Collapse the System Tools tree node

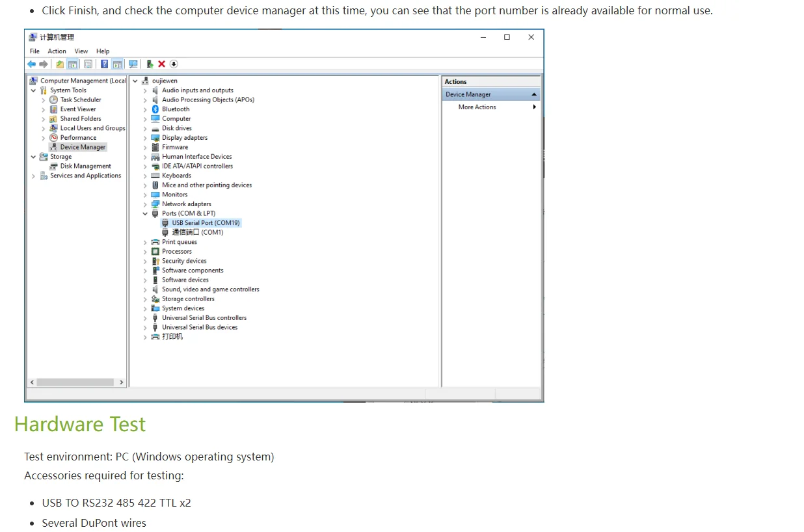click(33, 90)
